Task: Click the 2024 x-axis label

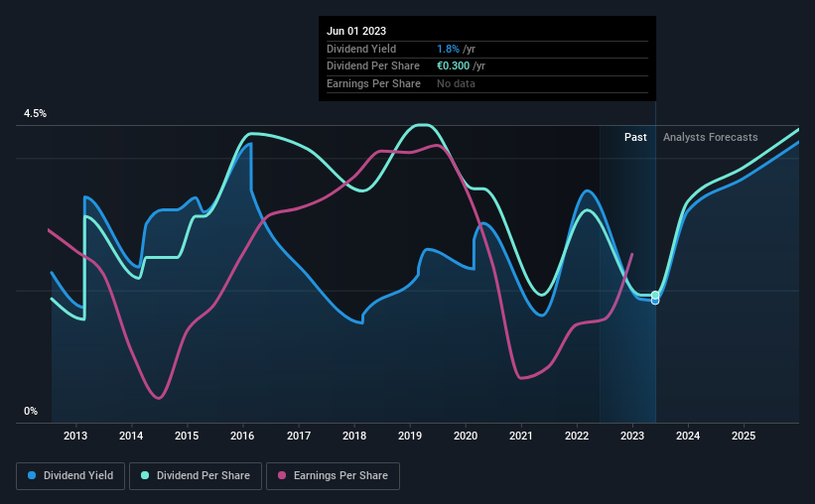Action: tap(688, 436)
